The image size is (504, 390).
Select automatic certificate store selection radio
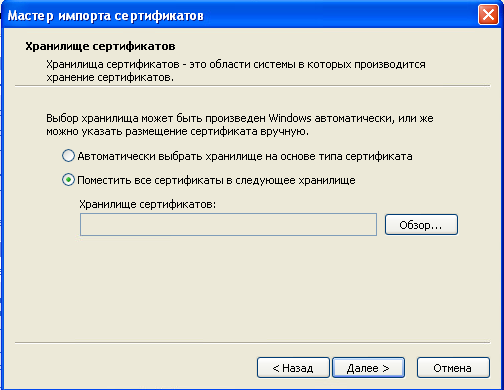[68, 156]
